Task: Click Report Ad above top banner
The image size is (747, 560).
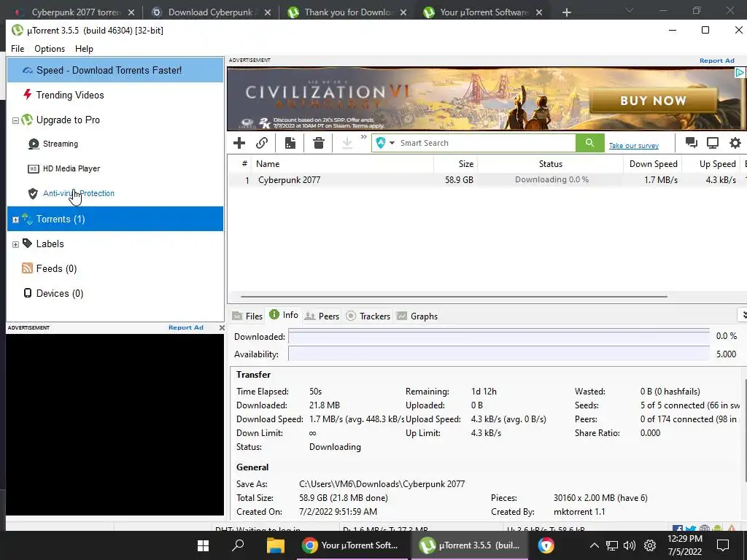Action: (716, 61)
